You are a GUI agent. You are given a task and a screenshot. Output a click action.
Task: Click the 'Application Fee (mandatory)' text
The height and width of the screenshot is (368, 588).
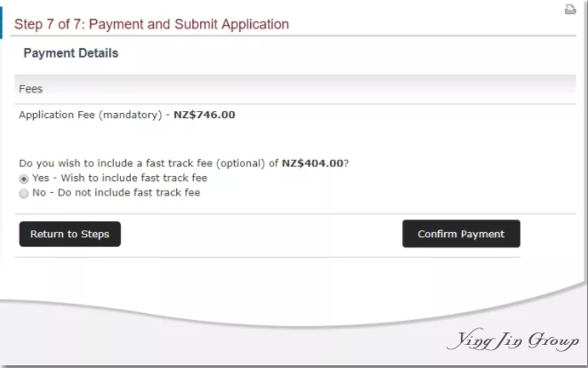pyautogui.click(x=91, y=115)
